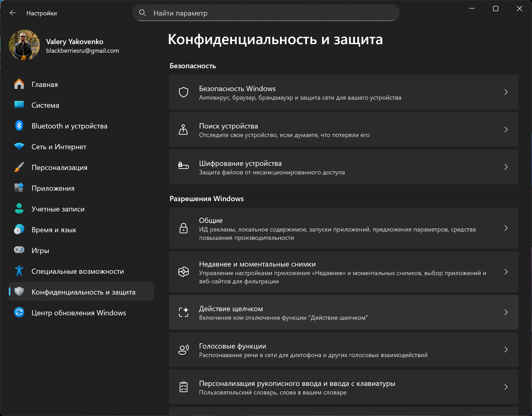Click the Учетные записи person icon
Viewport: 532px width, 416px height.
[x=19, y=208]
